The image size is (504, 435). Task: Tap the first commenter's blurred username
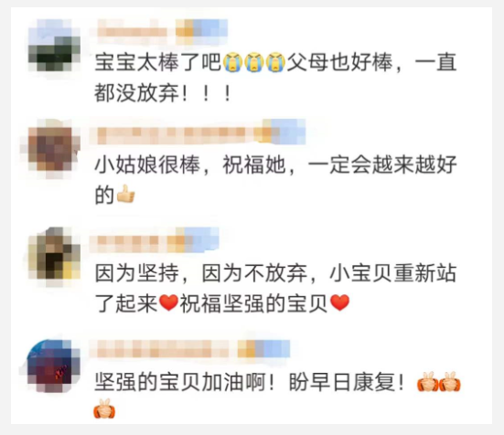pos(162,31)
